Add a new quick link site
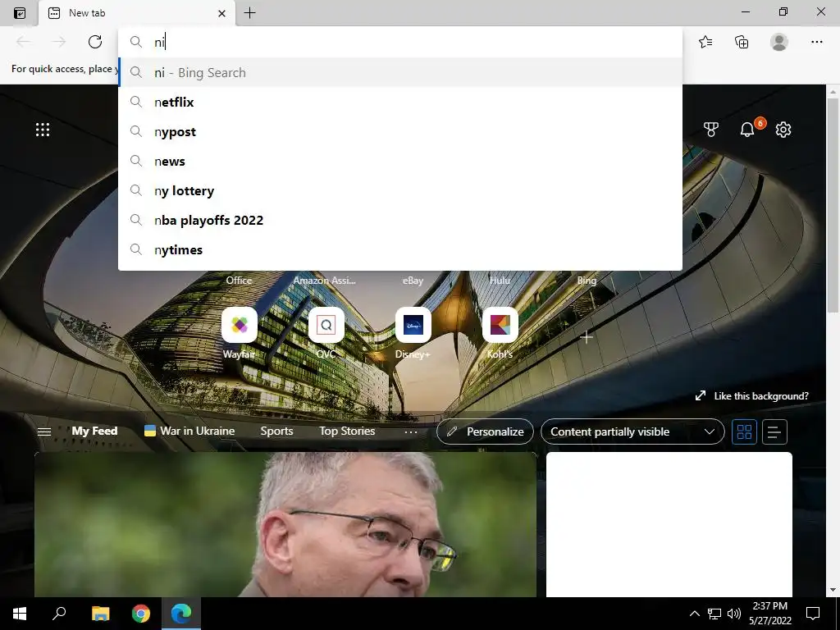840x630 pixels. [587, 337]
